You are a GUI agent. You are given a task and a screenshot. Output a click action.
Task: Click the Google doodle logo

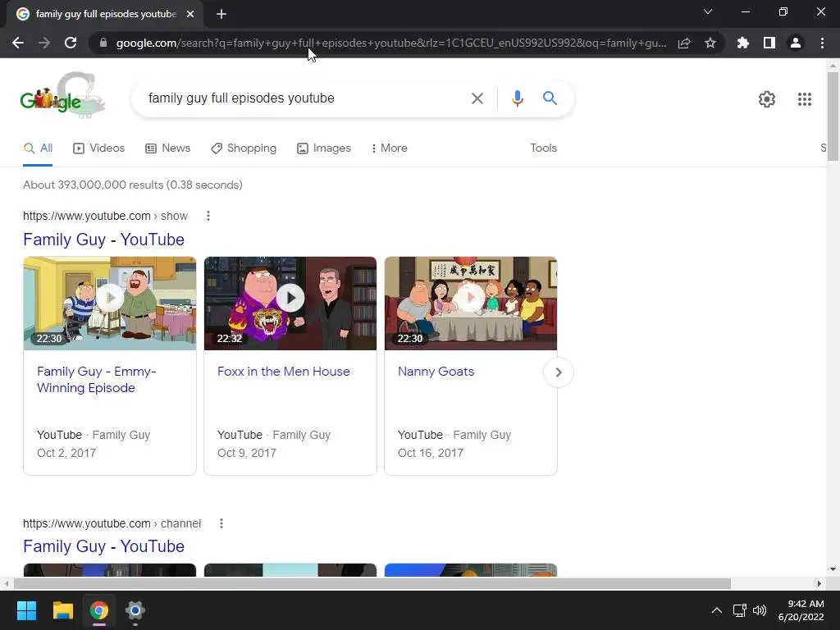62,95
